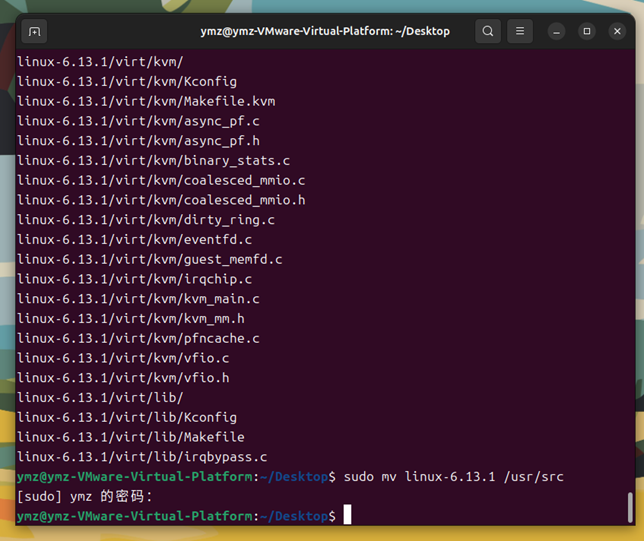Image resolution: width=644 pixels, height=541 pixels.
Task: Click the line linux-6.13.1/virt/kvm/
Action: pyautogui.click(x=100, y=62)
